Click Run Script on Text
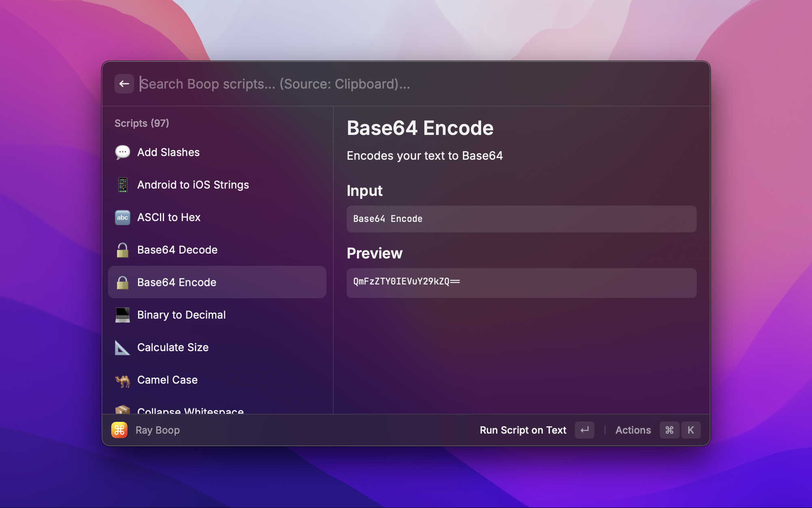This screenshot has height=508, width=812. (523, 430)
